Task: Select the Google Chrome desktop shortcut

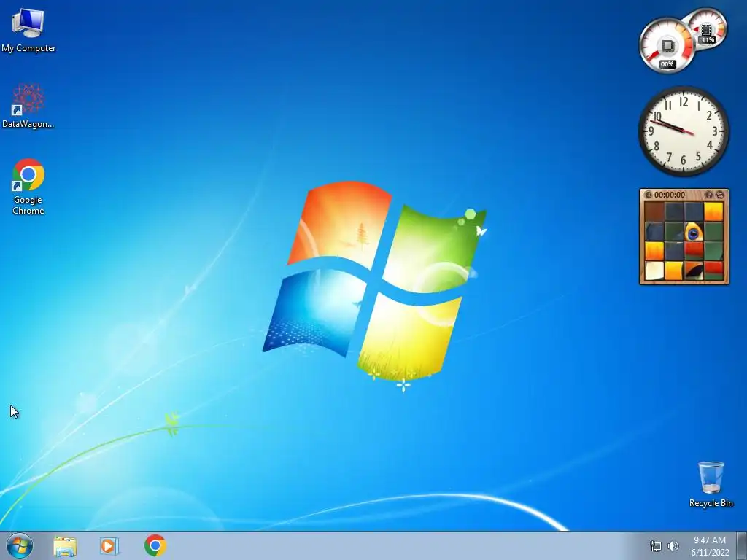Action: (x=28, y=186)
